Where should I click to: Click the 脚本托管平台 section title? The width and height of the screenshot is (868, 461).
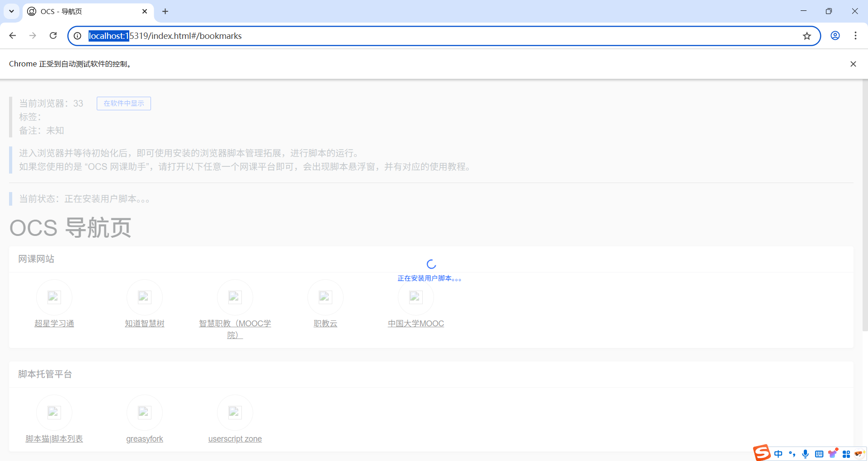(45, 374)
